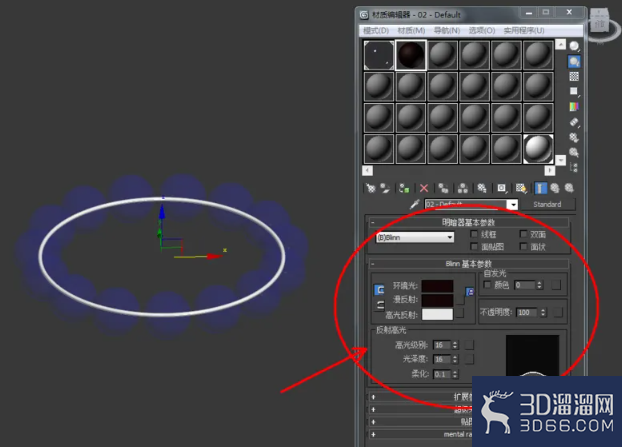
Task: Open the 模式(D) menu
Action: (x=376, y=31)
